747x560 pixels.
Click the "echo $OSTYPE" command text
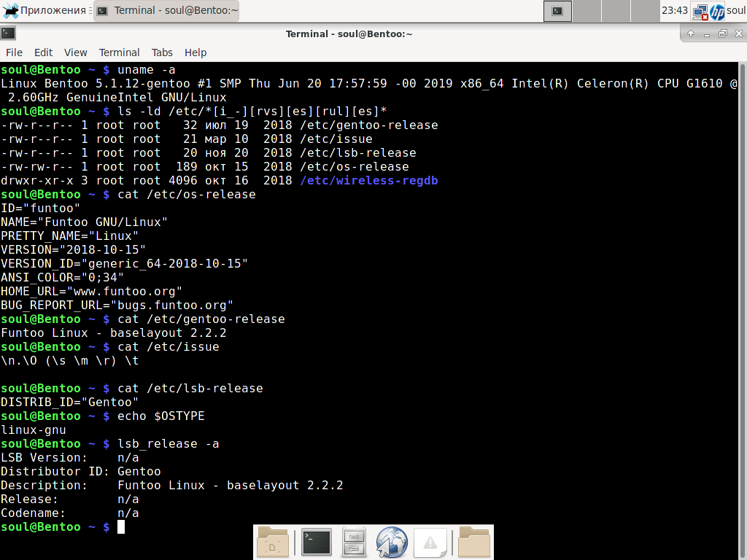tap(161, 416)
